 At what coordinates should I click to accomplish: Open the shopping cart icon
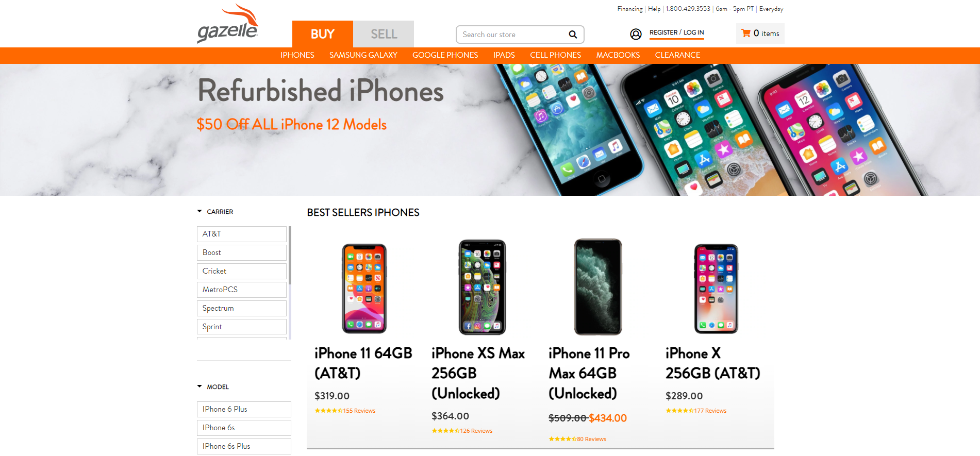[x=745, y=33]
